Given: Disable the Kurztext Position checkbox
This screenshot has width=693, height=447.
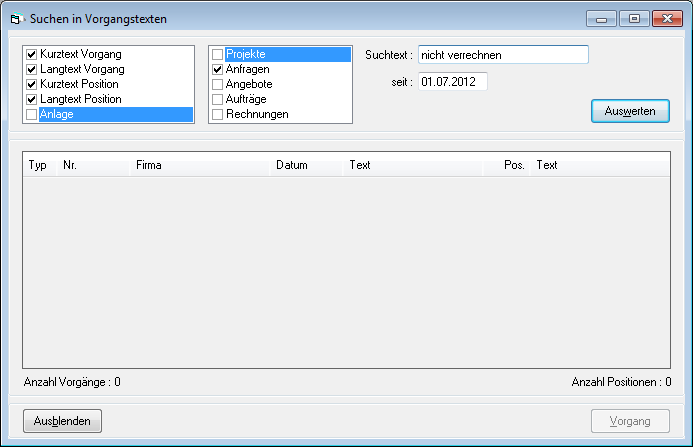Looking at the screenshot, I should [32, 84].
